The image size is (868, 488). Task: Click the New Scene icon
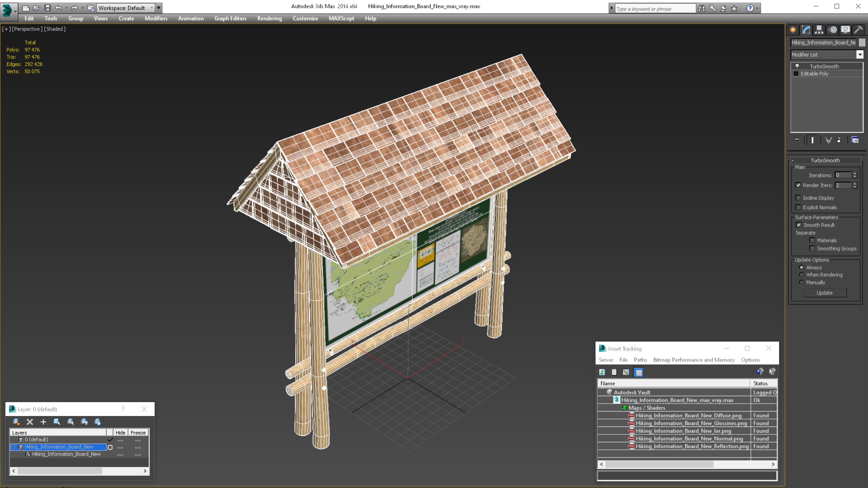26,8
